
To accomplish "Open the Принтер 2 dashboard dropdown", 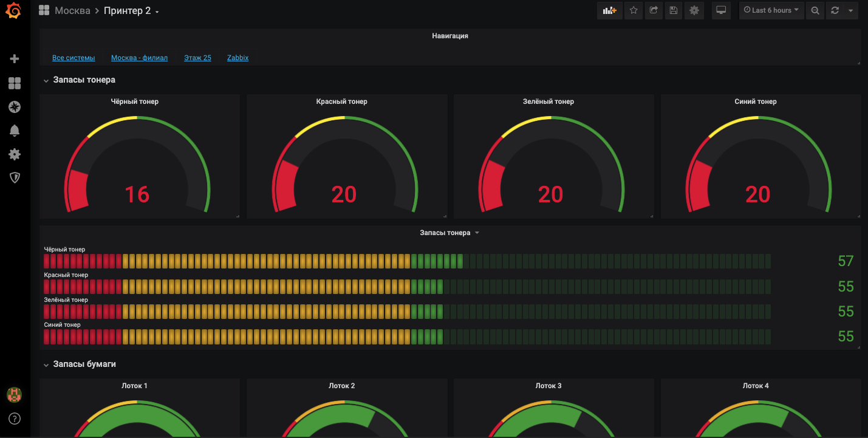I will 131,11.
